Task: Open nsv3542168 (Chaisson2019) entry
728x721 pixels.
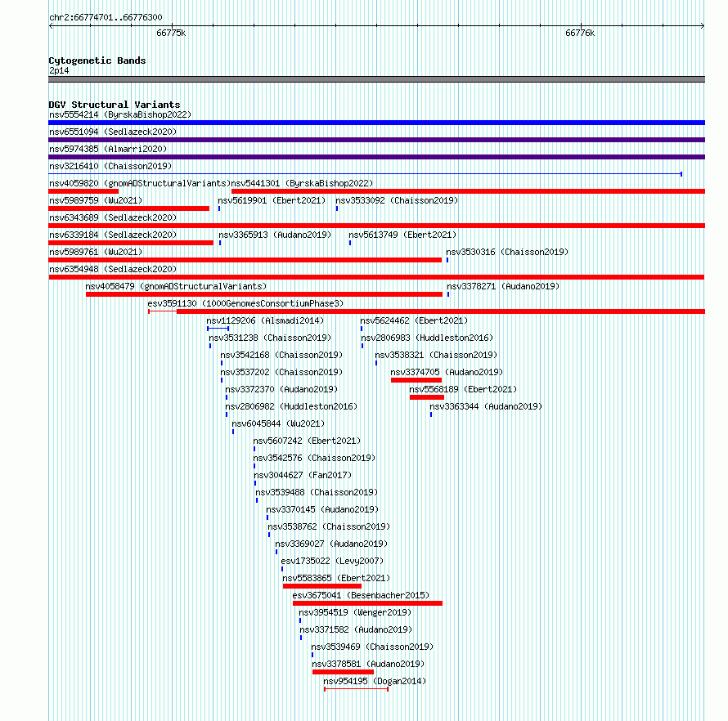Action: 281,355
